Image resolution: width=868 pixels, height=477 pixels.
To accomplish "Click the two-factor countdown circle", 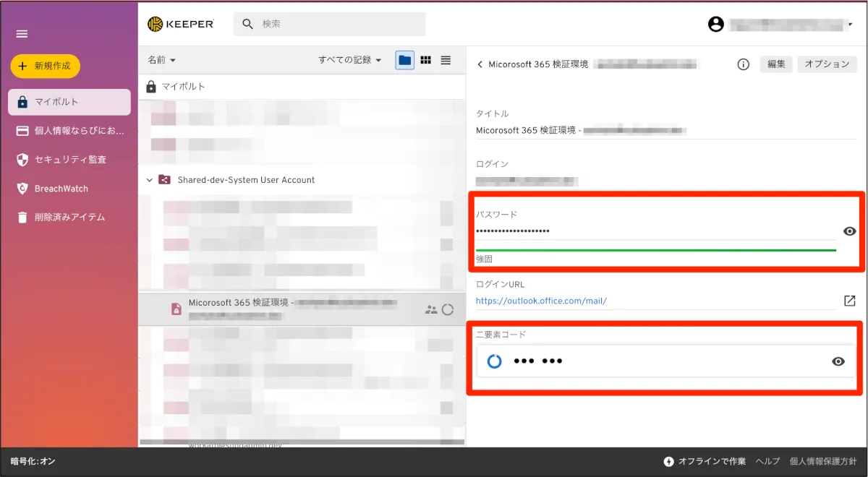I will (495, 361).
